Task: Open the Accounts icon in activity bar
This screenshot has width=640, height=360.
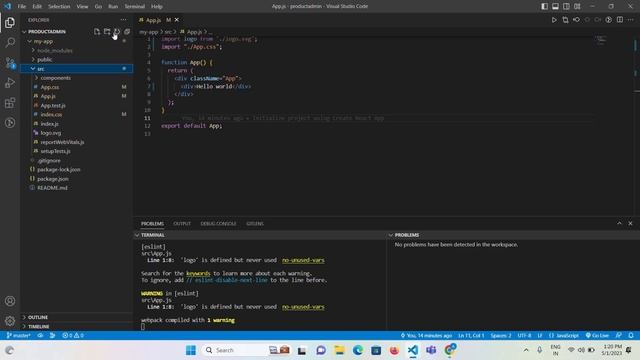Action: coord(10,301)
